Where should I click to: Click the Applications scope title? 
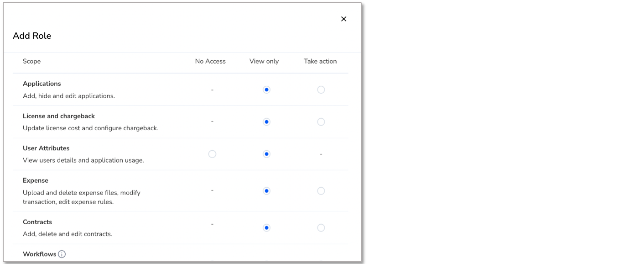click(42, 84)
